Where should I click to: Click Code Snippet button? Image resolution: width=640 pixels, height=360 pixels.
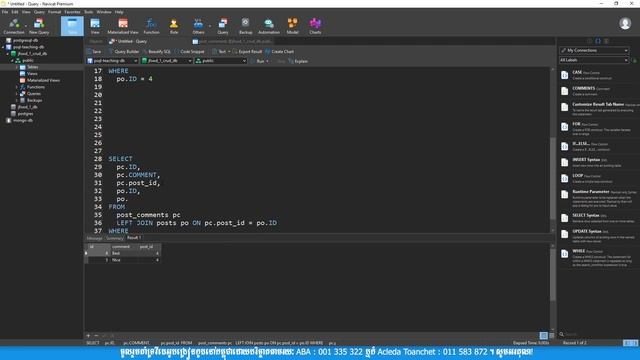[189, 52]
